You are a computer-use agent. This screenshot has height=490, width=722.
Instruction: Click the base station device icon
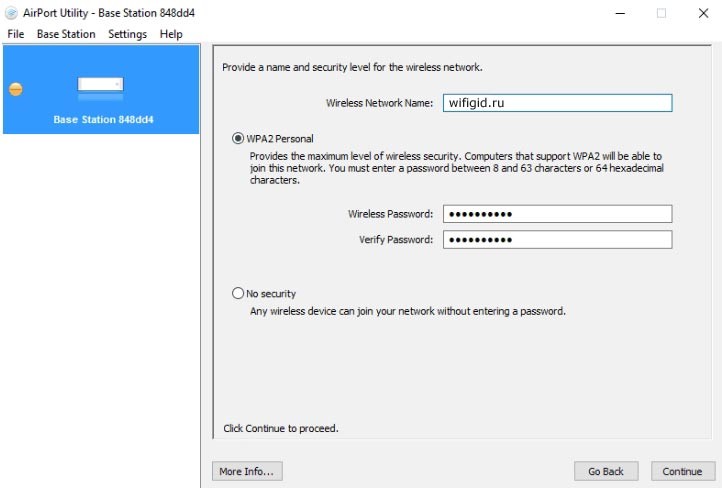pos(100,88)
